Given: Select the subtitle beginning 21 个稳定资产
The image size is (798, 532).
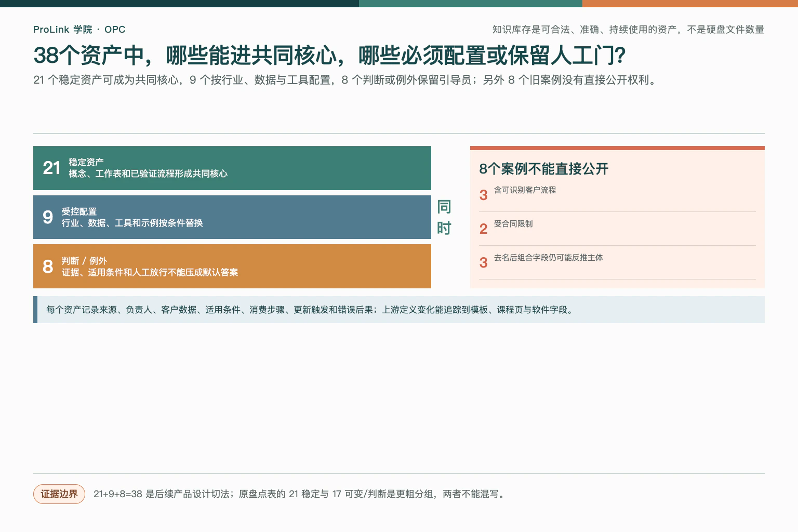Looking at the screenshot, I should coord(346,80).
